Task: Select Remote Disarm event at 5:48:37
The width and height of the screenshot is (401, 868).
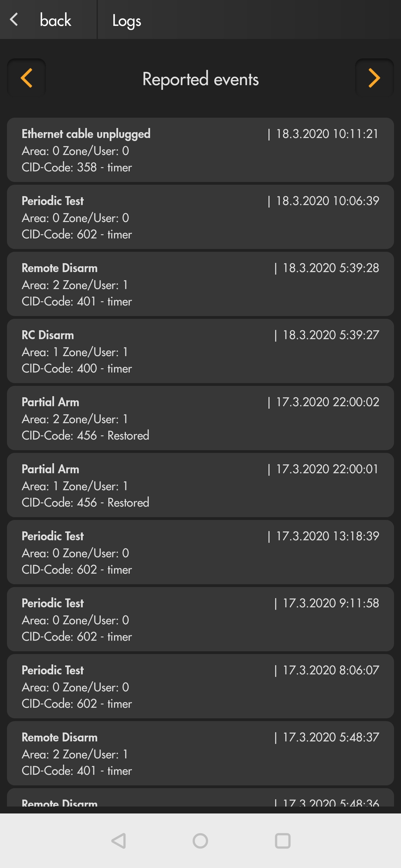Action: pyautogui.click(x=200, y=753)
